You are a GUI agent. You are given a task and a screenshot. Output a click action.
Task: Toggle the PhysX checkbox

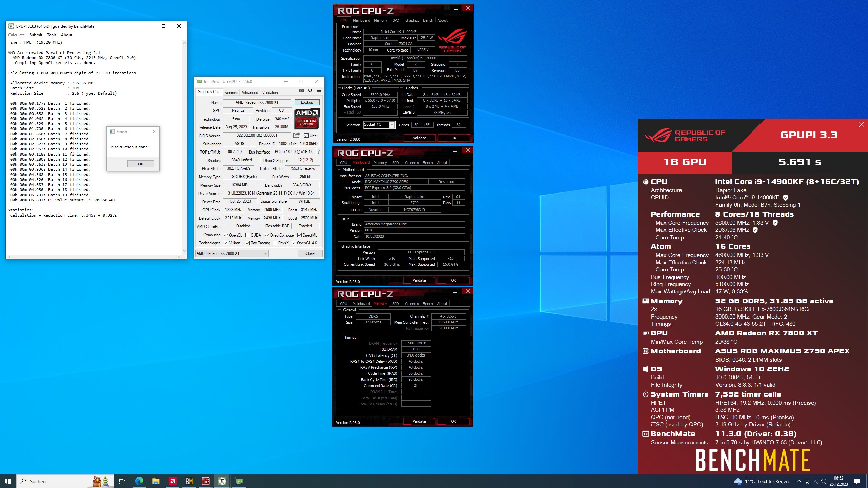275,243
